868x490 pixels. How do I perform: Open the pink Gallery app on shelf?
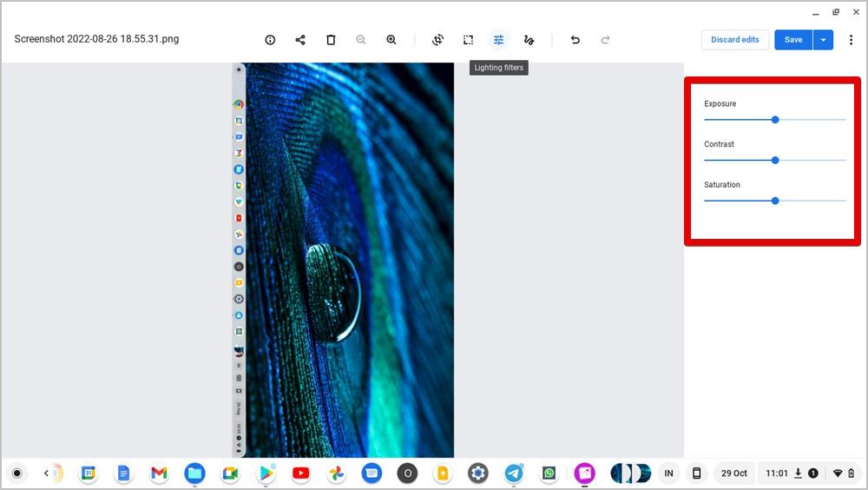click(x=584, y=473)
